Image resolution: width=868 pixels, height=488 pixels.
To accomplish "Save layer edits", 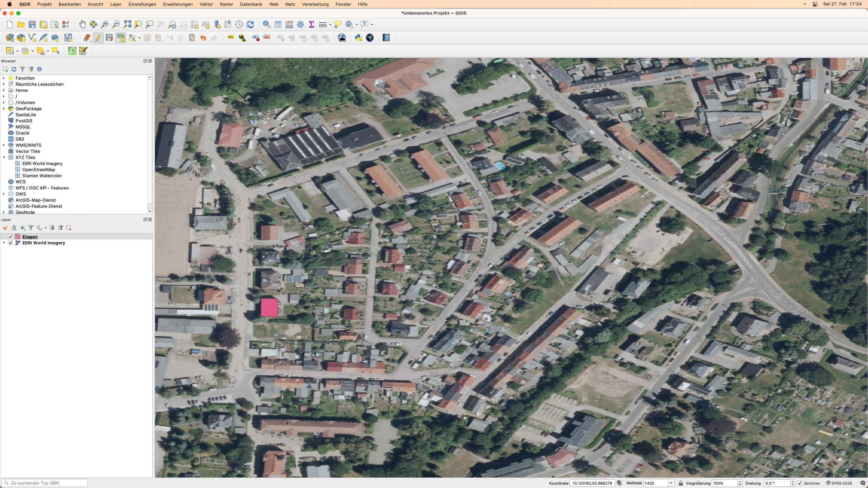I will pyautogui.click(x=109, y=38).
